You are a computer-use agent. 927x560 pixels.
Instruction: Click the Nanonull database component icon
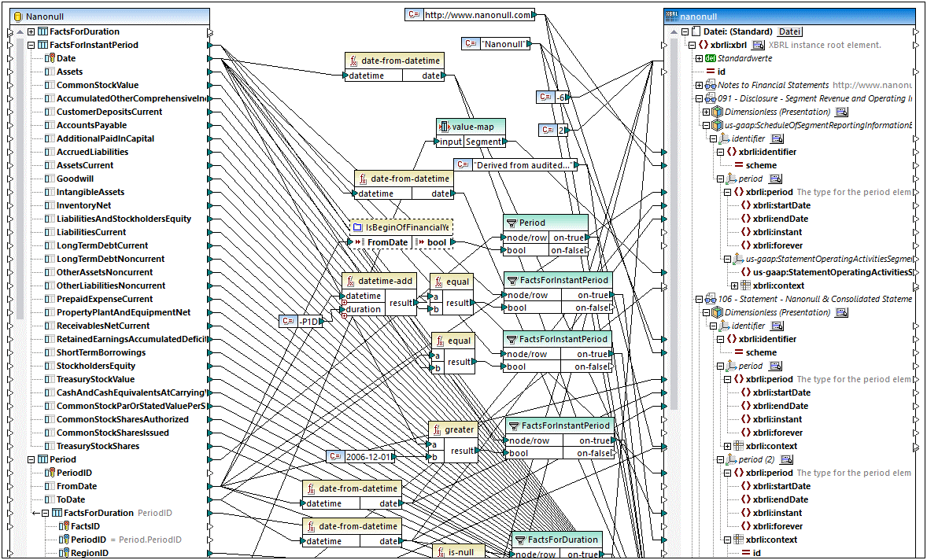[x=17, y=16]
